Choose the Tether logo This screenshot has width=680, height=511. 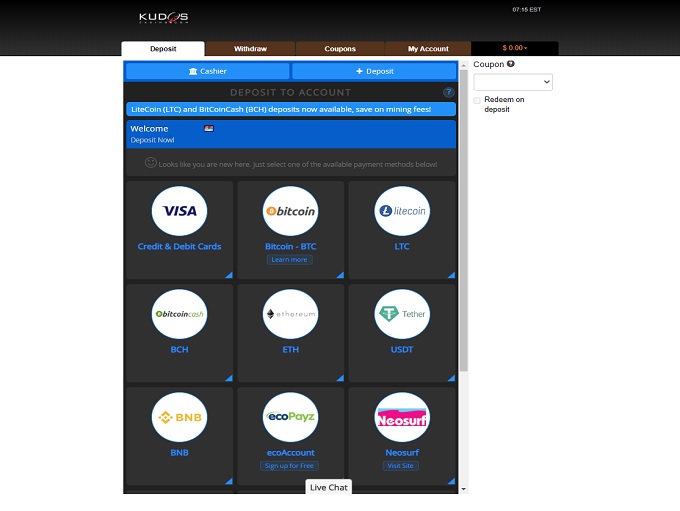pyautogui.click(x=402, y=314)
